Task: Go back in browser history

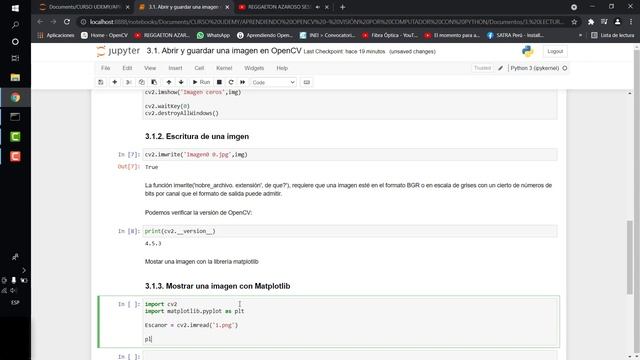Action: point(40,22)
